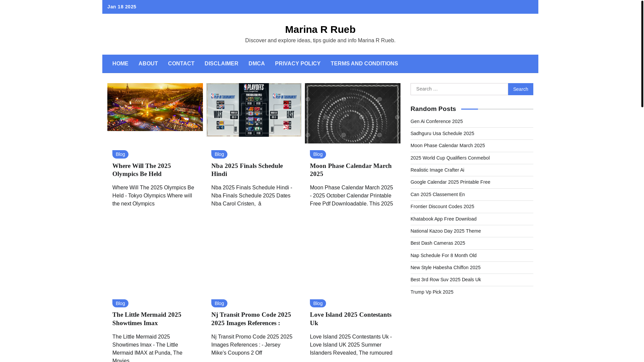Click the site tagline 'Discover and explore ideas'
This screenshot has height=362, width=644.
coord(320,40)
